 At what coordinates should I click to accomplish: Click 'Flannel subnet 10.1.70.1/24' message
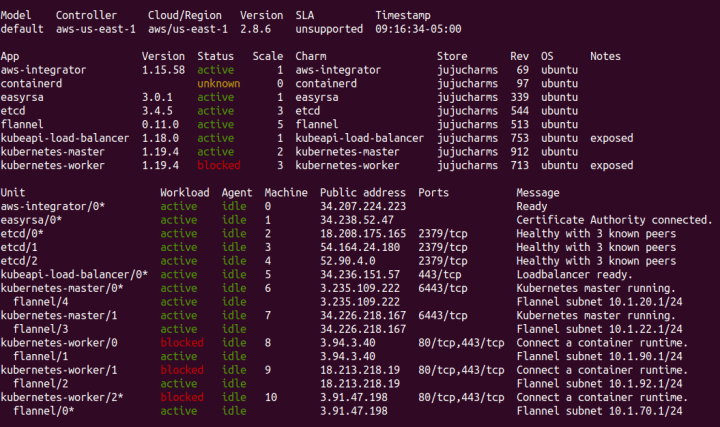599,411
